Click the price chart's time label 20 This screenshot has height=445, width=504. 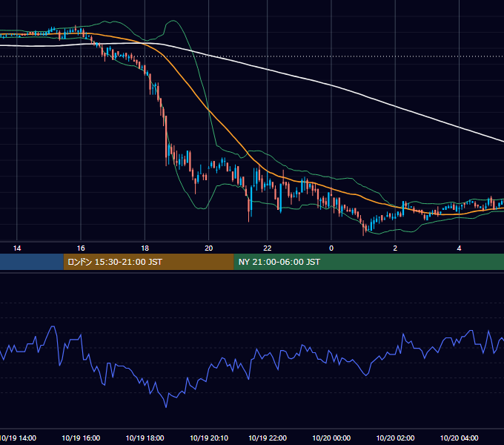point(209,248)
